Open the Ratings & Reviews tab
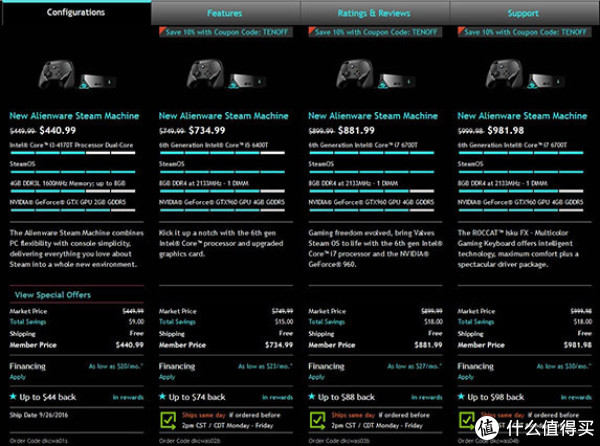The image size is (600, 446). point(374,13)
